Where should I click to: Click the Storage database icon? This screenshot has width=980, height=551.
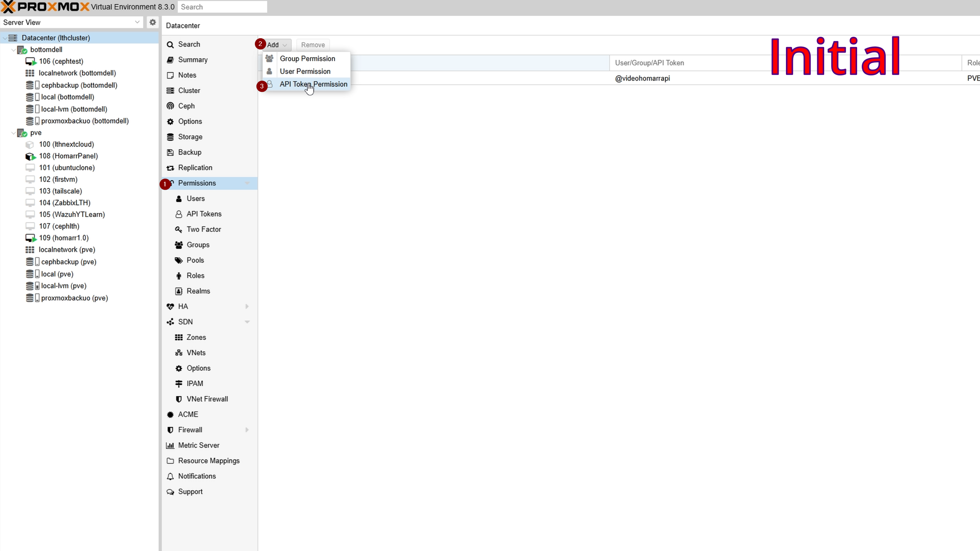point(170,137)
